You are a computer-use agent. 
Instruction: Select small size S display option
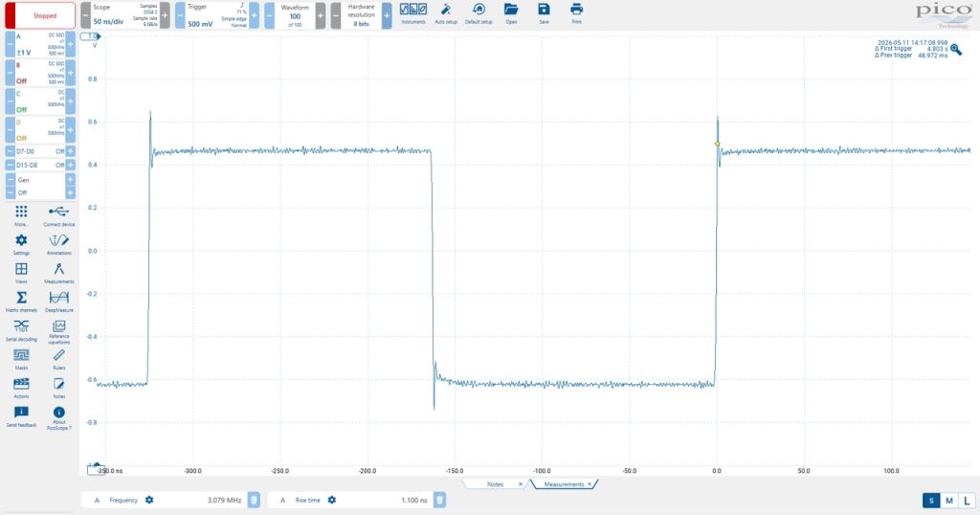click(931, 501)
